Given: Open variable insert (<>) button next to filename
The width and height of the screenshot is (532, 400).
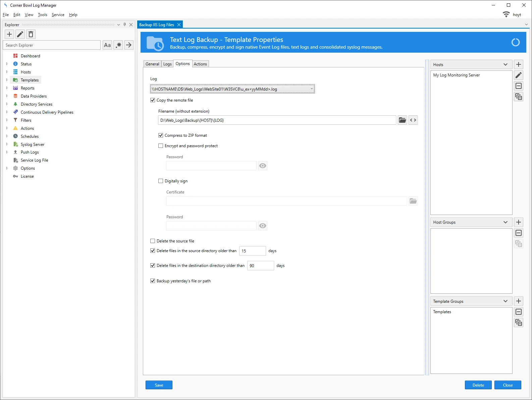Looking at the screenshot, I should click(413, 120).
